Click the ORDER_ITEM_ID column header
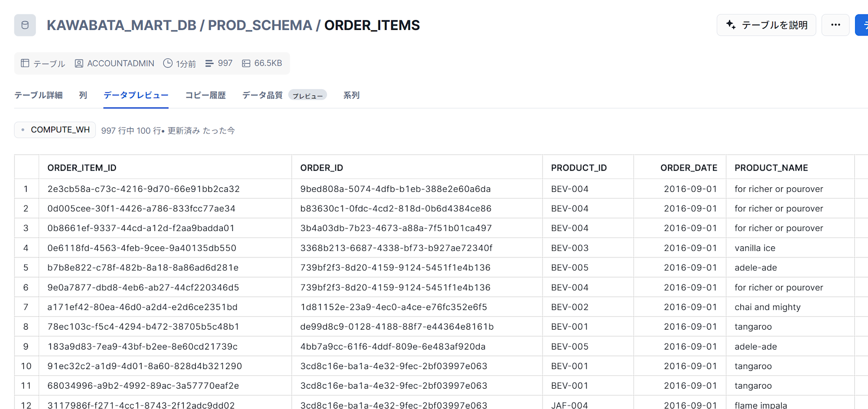This screenshot has height=409, width=868. tap(82, 168)
